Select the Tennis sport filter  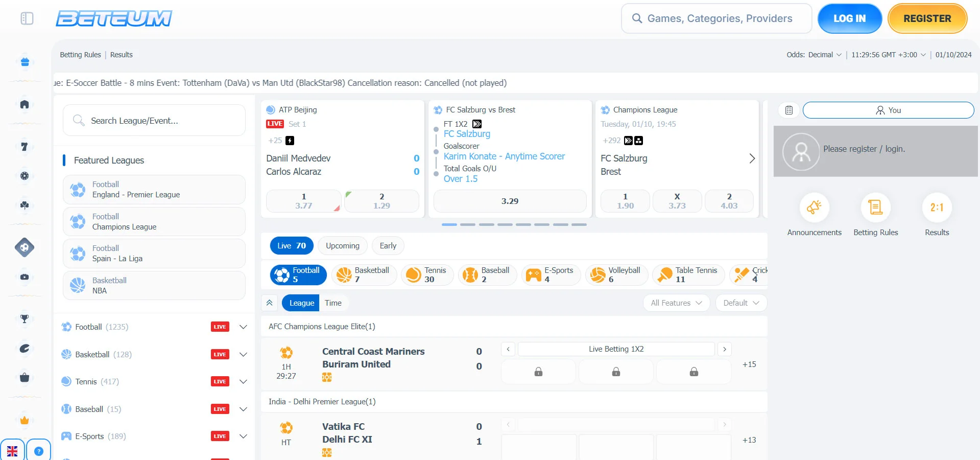point(427,274)
